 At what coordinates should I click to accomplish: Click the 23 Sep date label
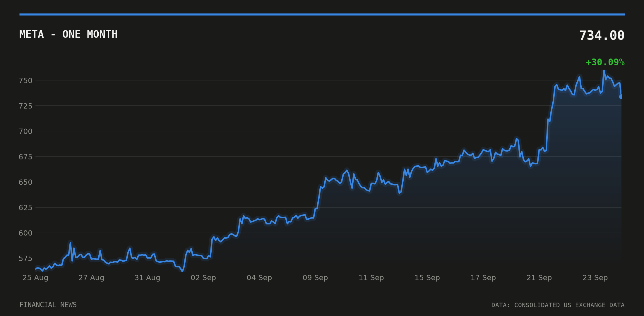pyautogui.click(x=595, y=278)
